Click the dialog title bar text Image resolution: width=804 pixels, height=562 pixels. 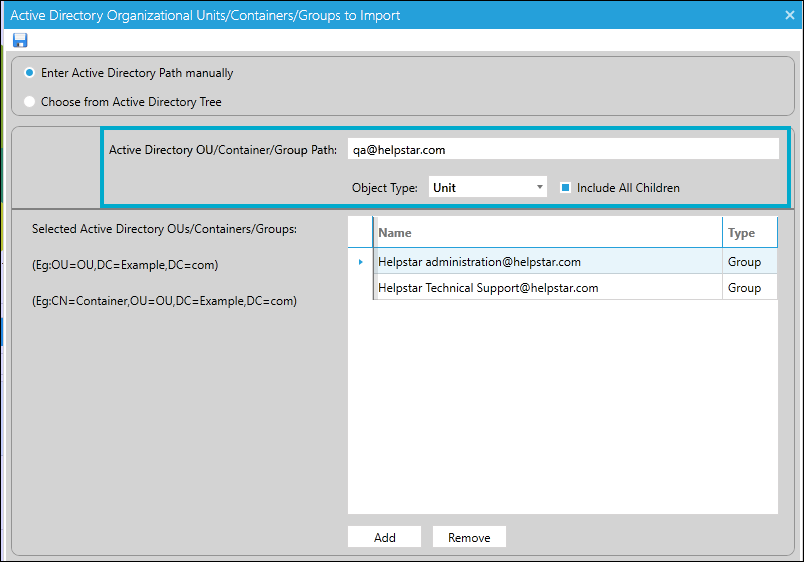[x=205, y=15]
